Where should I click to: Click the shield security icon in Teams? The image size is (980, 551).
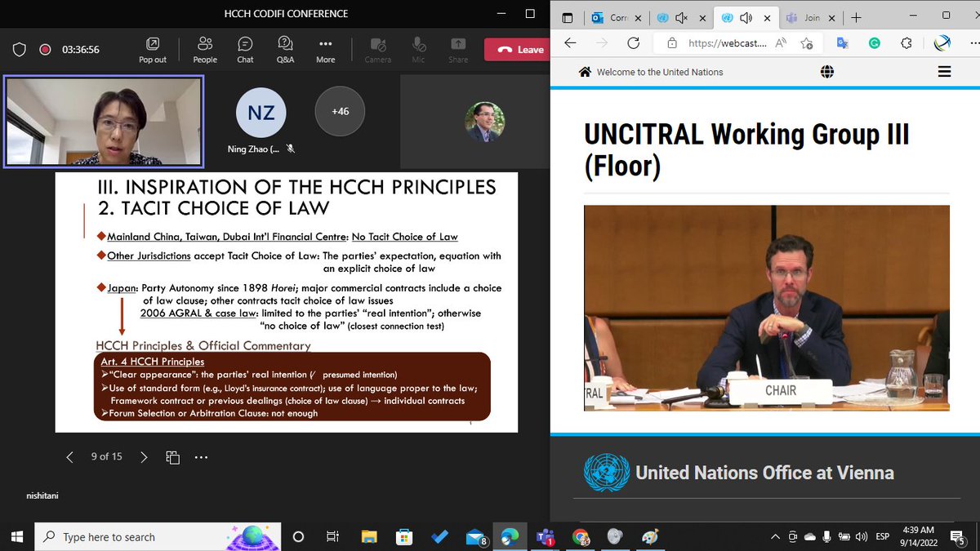pos(19,50)
